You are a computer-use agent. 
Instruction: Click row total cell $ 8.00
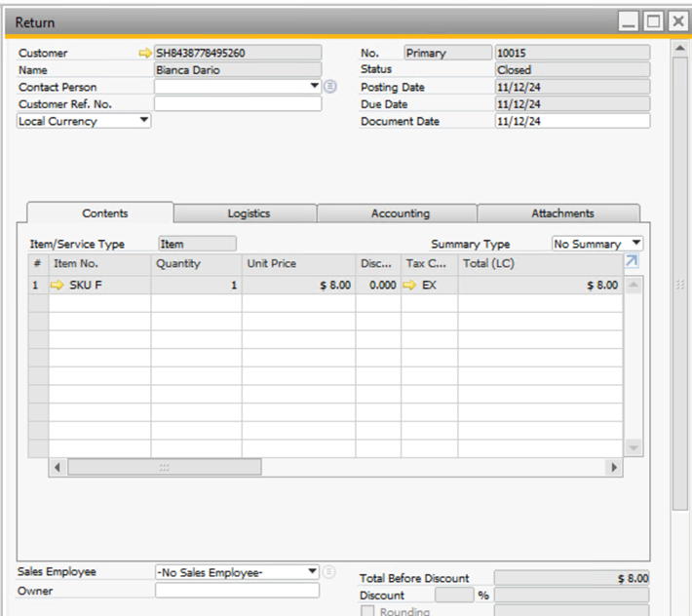click(x=540, y=285)
